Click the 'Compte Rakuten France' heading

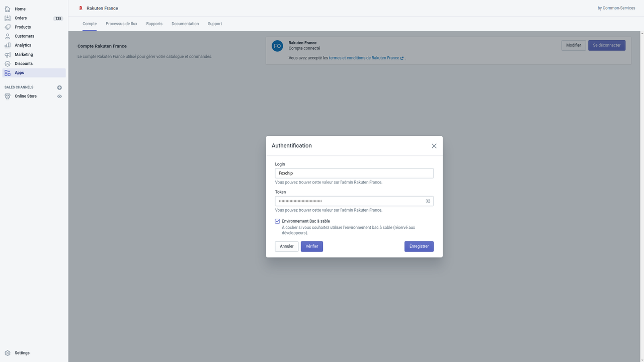[x=102, y=46]
